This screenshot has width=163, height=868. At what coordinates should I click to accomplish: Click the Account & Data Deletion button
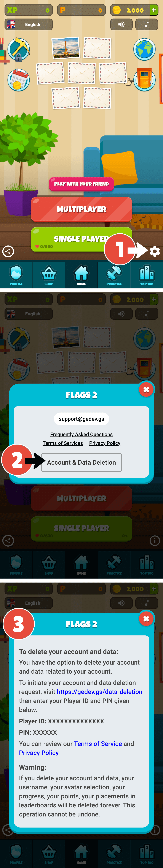pos(81,462)
